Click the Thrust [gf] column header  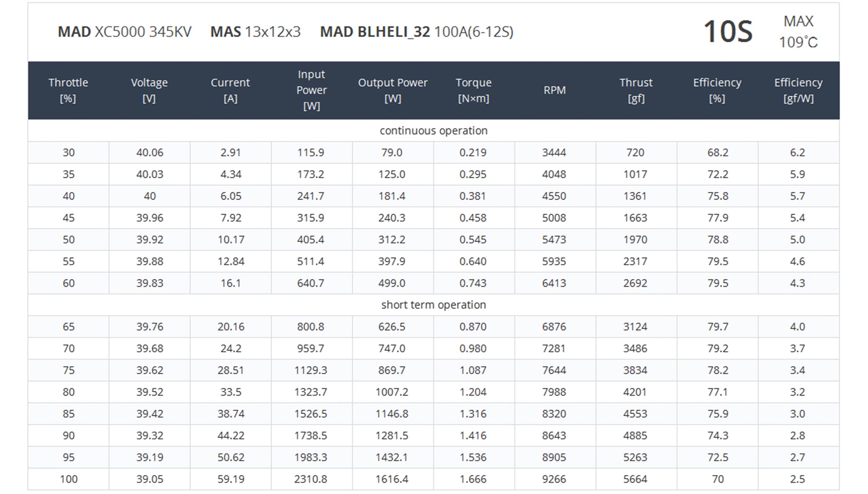[x=636, y=90]
